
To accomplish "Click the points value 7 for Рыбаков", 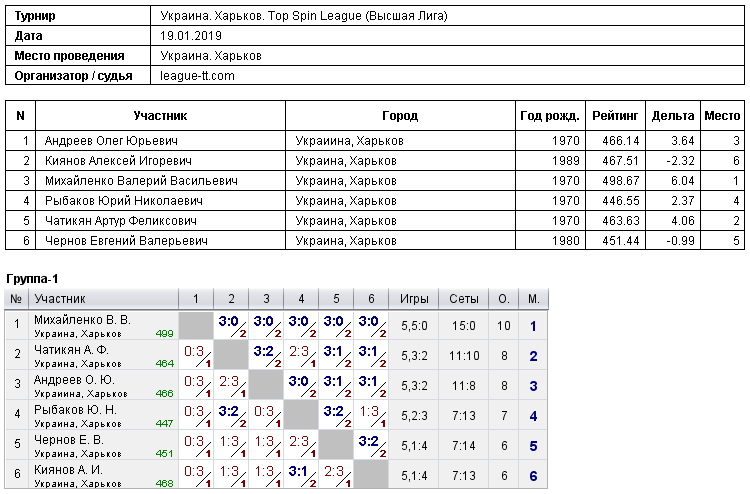I will tap(504, 416).
